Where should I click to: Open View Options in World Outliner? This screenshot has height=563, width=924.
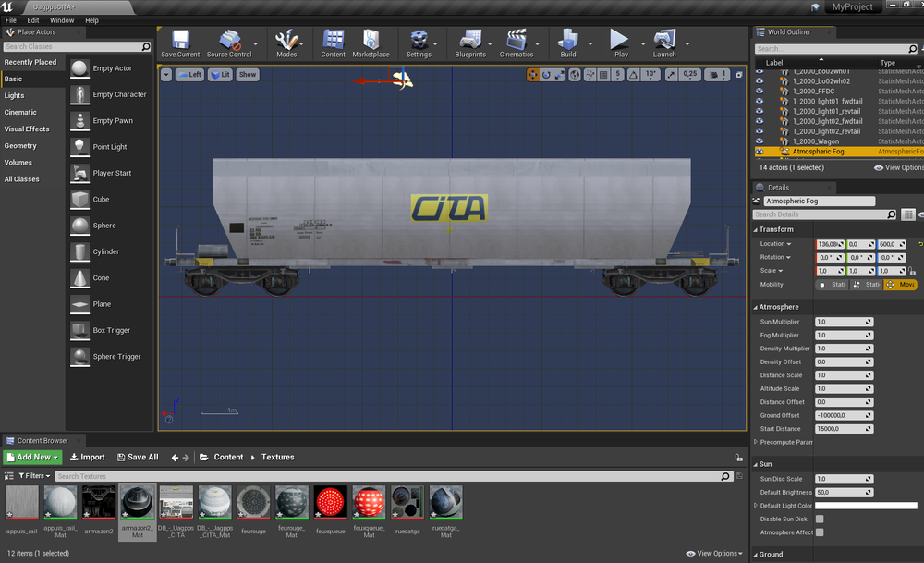899,168
